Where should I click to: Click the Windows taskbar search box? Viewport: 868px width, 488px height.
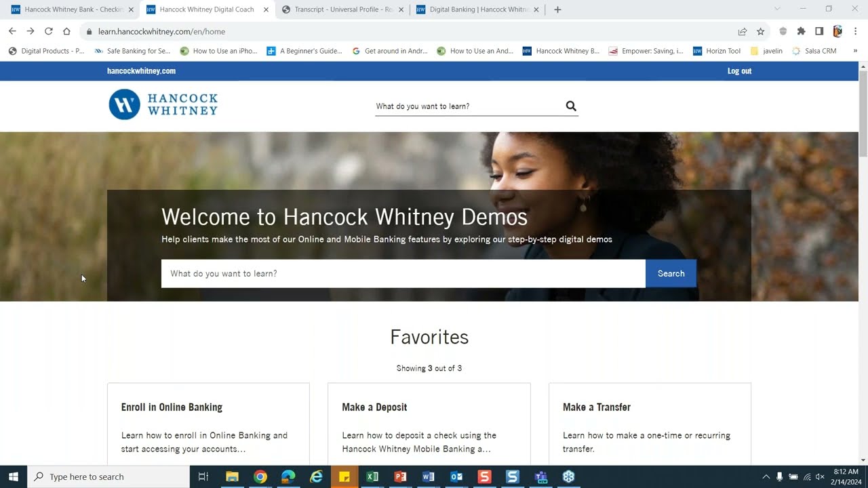[x=108, y=476]
